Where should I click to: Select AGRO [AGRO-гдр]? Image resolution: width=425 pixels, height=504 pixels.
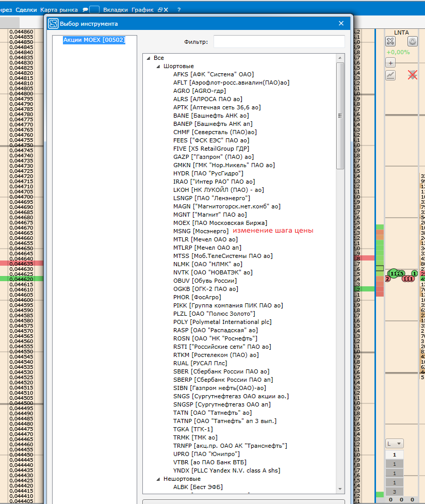pyautogui.click(x=200, y=91)
